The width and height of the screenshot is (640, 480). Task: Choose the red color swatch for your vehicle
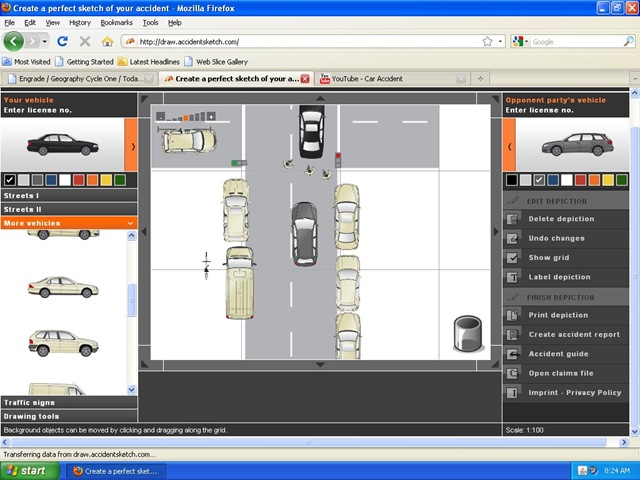tap(79, 180)
